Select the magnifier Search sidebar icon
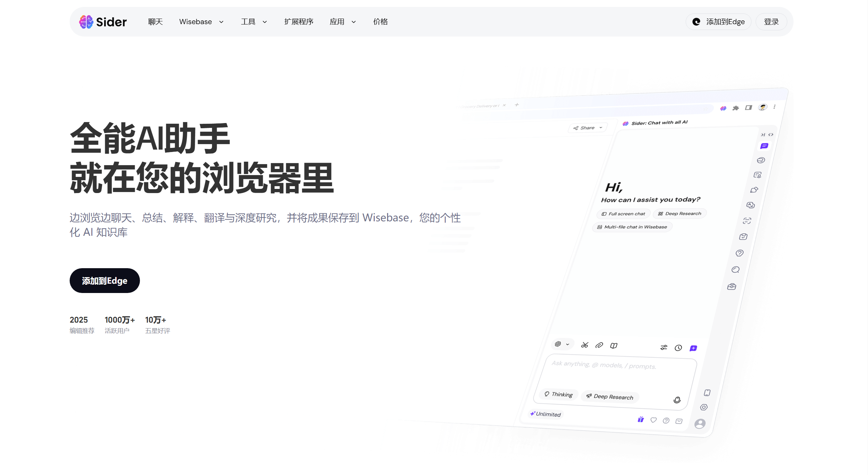Screen dimensions: 868x475 (x=735, y=270)
